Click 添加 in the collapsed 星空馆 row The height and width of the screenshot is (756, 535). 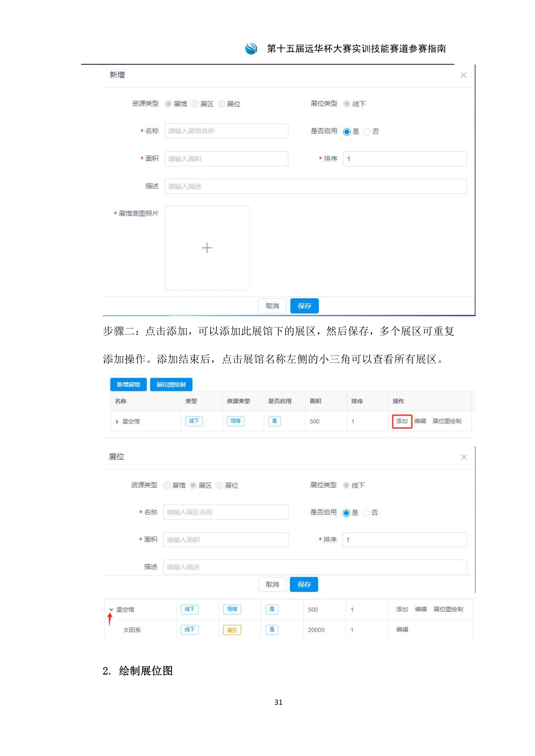coord(402,421)
